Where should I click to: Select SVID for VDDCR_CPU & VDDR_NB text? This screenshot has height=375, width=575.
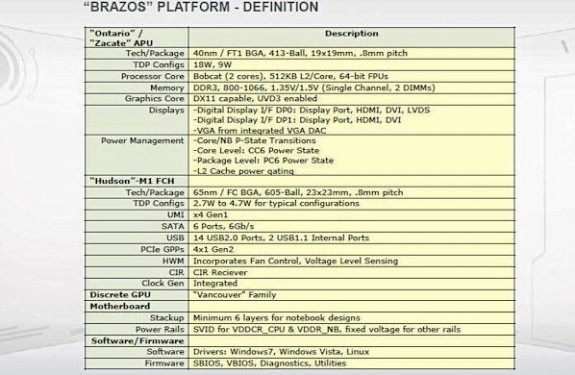[x=326, y=330]
